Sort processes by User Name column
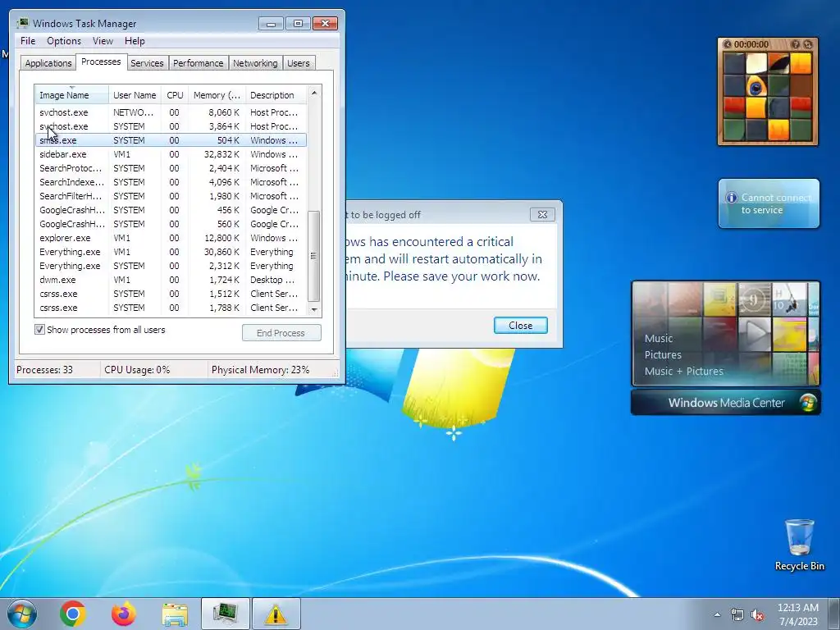 [x=135, y=95]
